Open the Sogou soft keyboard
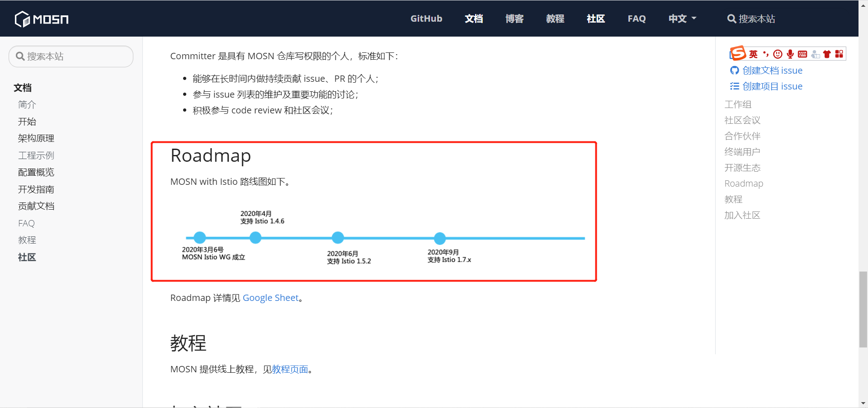Viewport: 868px width, 408px height. (802, 54)
